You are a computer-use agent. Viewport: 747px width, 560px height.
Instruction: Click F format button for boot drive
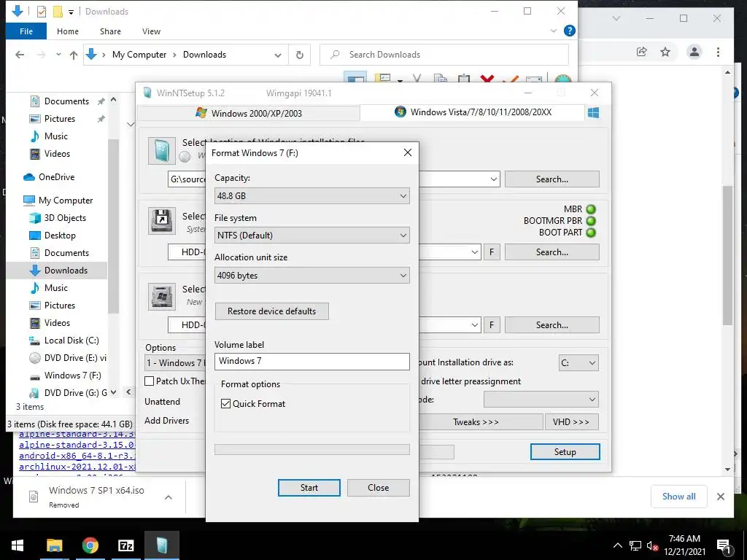(x=492, y=252)
